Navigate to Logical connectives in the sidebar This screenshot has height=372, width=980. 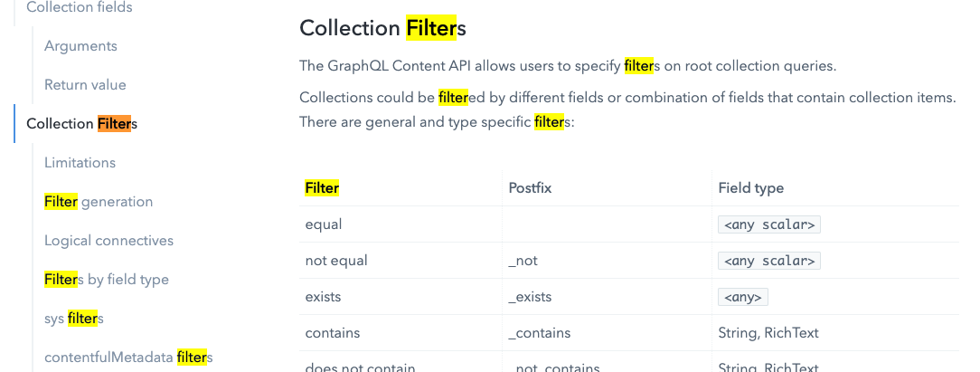pyautogui.click(x=108, y=241)
